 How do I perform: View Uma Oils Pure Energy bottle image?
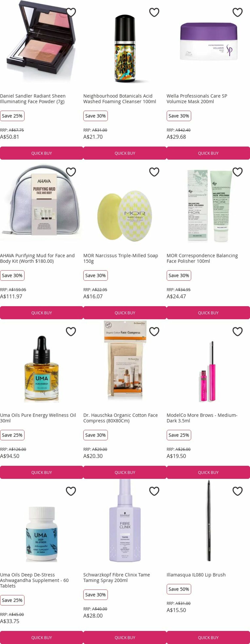tap(41, 369)
